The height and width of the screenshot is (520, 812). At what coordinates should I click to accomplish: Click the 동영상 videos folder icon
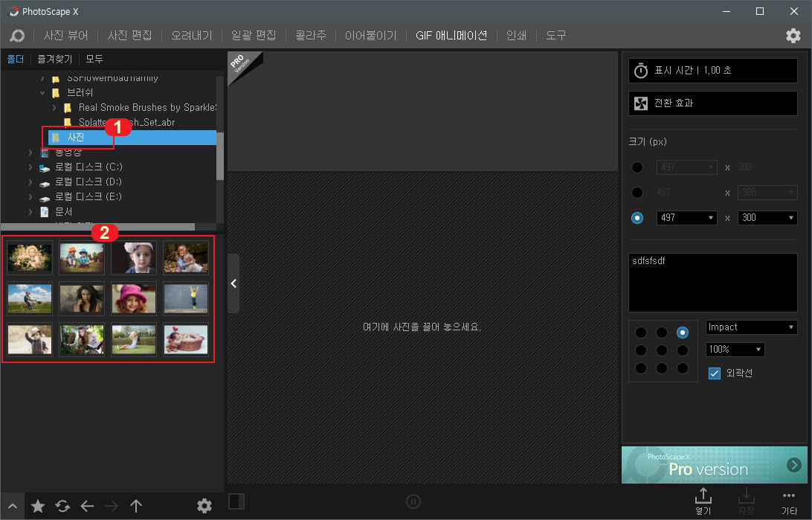coord(45,153)
